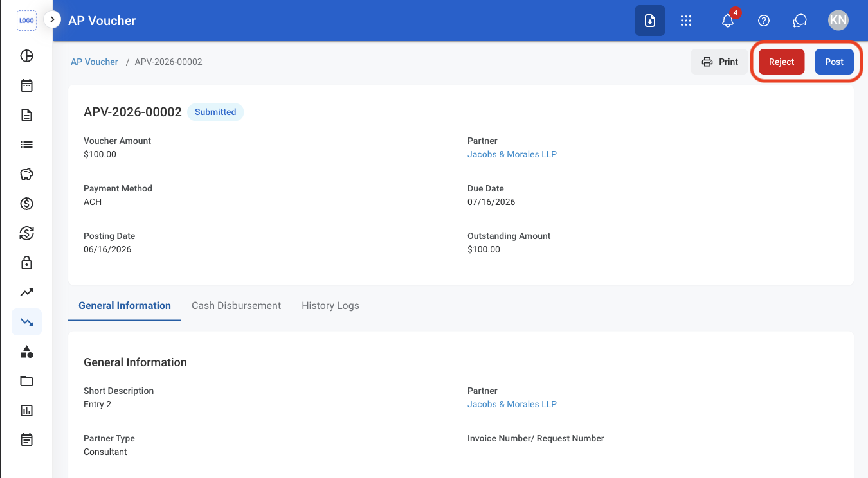Select the highlighted downward trend sidebar icon
The height and width of the screenshot is (478, 868).
pyautogui.click(x=26, y=322)
